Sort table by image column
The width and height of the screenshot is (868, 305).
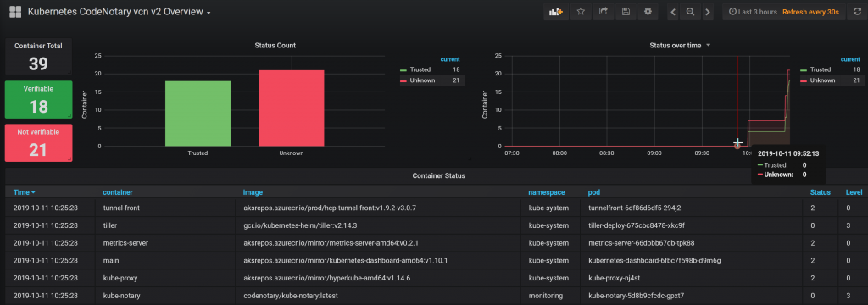(x=253, y=192)
